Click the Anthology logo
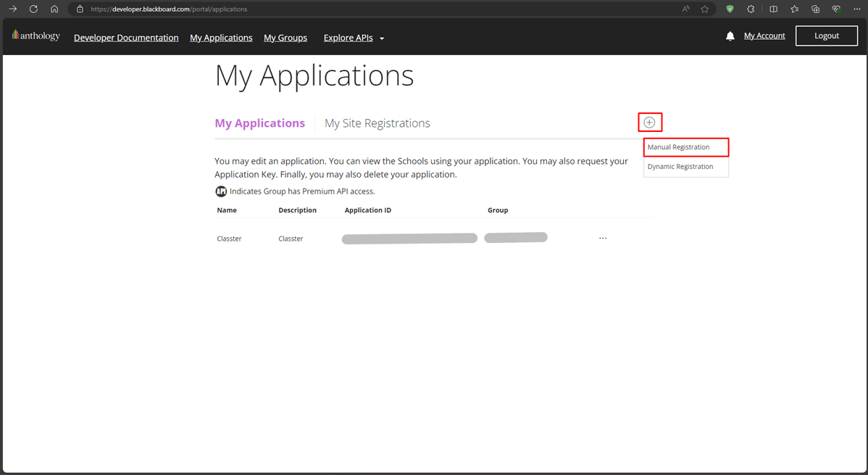Viewport: 868px width, 475px height. [x=36, y=36]
